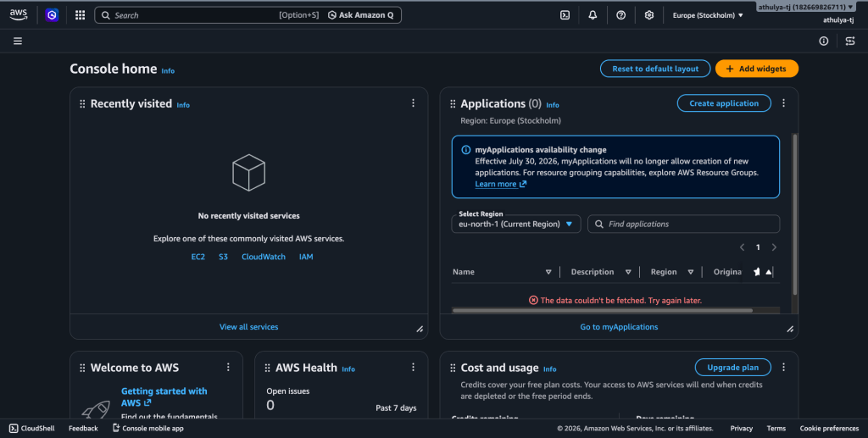
Task: Go to next applications page arrow
Action: 774,247
